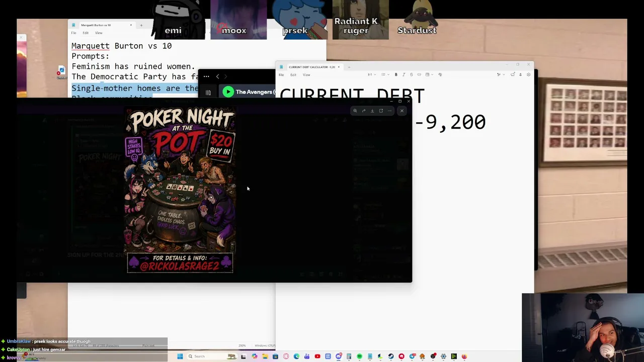
Task: Open notepad account profile icon
Action: click(520, 74)
